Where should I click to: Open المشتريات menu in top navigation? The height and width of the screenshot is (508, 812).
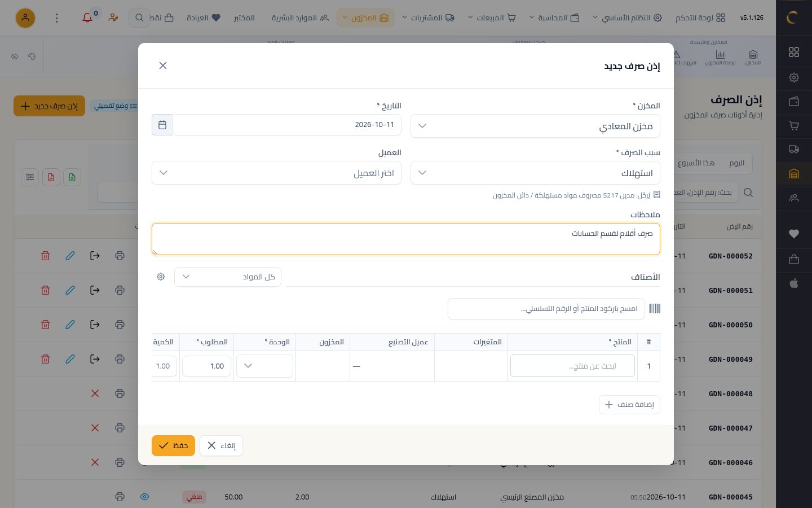[428, 18]
